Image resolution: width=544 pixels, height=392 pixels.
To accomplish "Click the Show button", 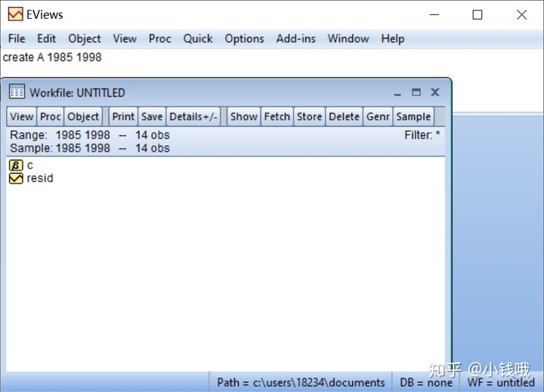I will [x=243, y=116].
